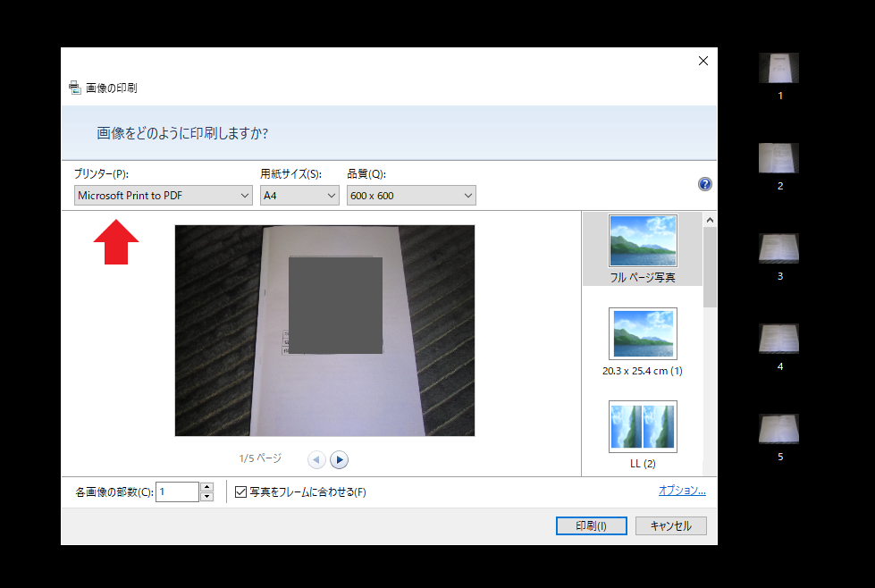Select background thumbnail 1

tap(779, 68)
